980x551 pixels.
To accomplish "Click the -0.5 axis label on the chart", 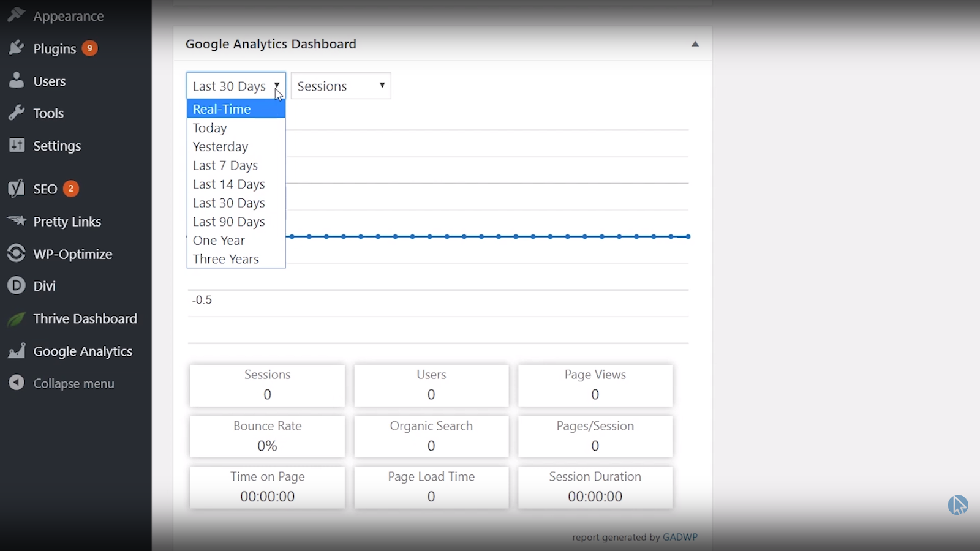I will click(202, 300).
